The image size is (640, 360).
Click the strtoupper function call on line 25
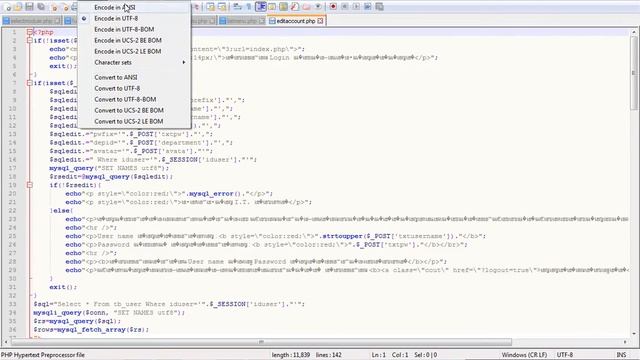pos(342,236)
